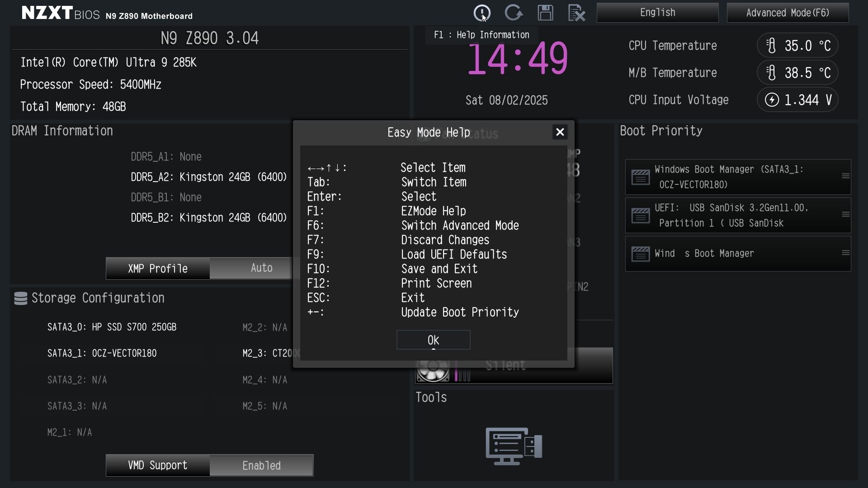
Task: Click the DDR5_B2 Kingston 24GB entry
Action: (209, 218)
